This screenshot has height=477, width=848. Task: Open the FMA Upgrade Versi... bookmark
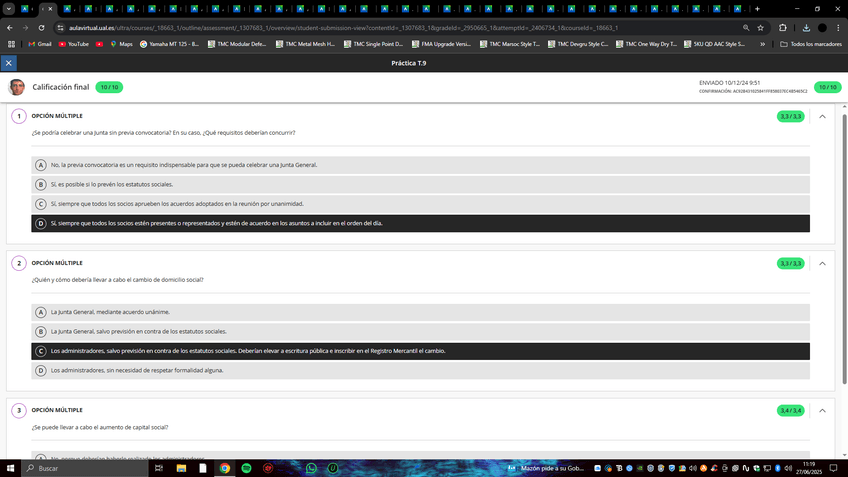(x=441, y=44)
